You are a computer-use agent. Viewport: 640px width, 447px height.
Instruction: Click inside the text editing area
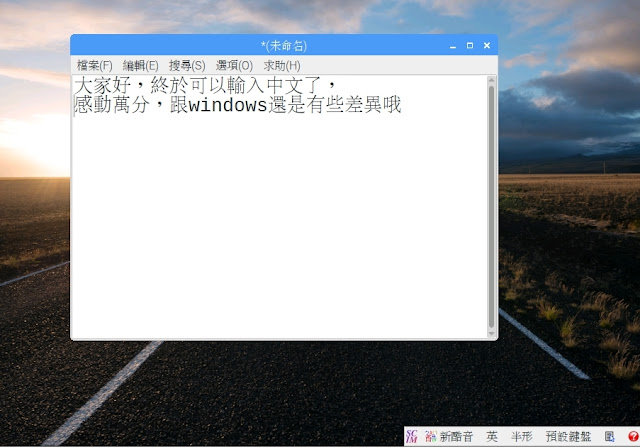pyautogui.click(x=279, y=207)
